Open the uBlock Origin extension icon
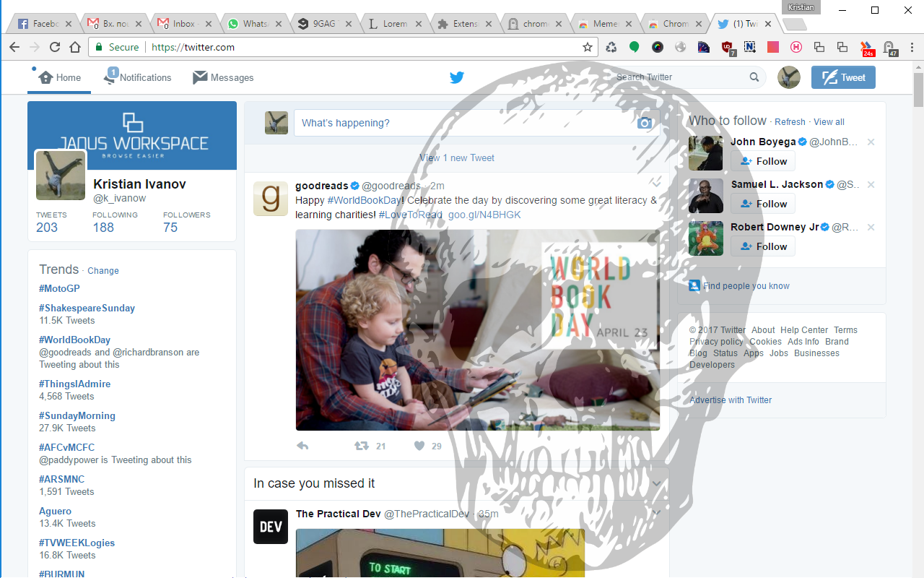Screen dimensions: 924x578 click(727, 47)
